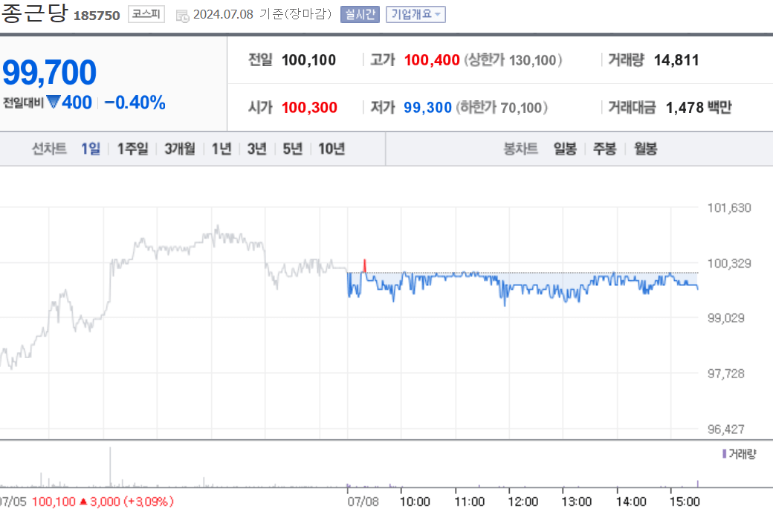This screenshot has height=532, width=773.
Task: Select the 1일 line chart tab
Action: tap(91, 149)
